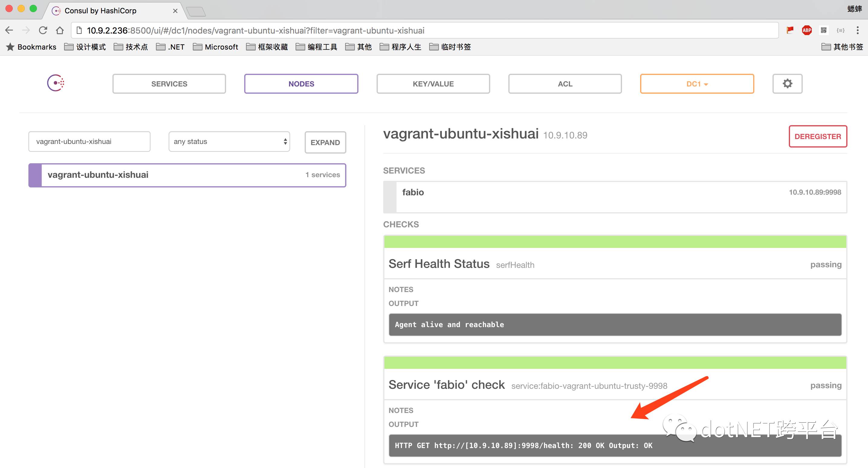Open the 其他书签 folder
This screenshot has height=468, width=868.
[842, 47]
